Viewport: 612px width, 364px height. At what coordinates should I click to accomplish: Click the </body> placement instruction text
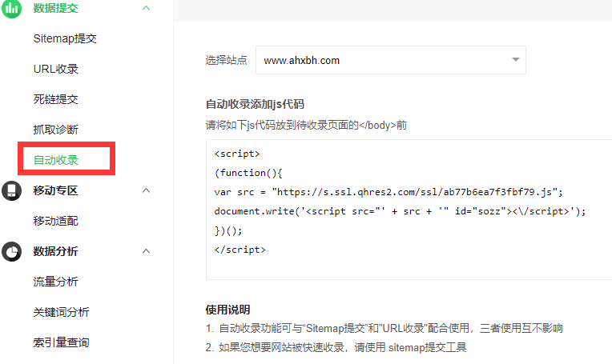click(x=306, y=125)
